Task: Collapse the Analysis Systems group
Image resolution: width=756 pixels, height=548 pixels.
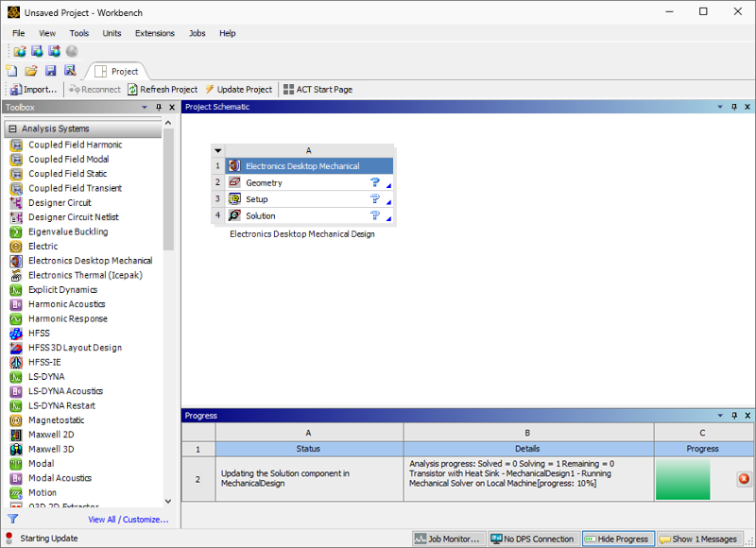Action: [x=12, y=128]
